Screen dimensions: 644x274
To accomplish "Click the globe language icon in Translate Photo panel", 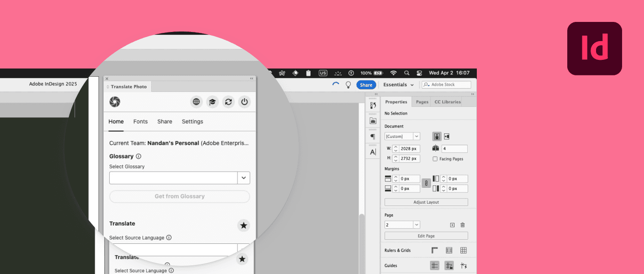I will click(196, 102).
